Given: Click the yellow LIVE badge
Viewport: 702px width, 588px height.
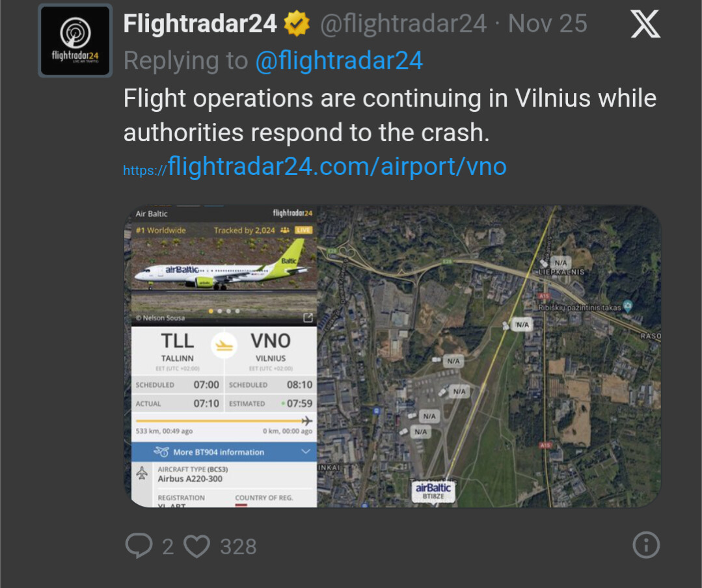Looking at the screenshot, I should click(x=304, y=230).
